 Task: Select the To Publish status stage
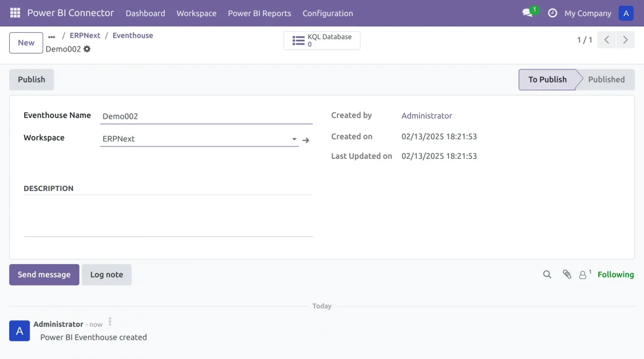pyautogui.click(x=548, y=79)
